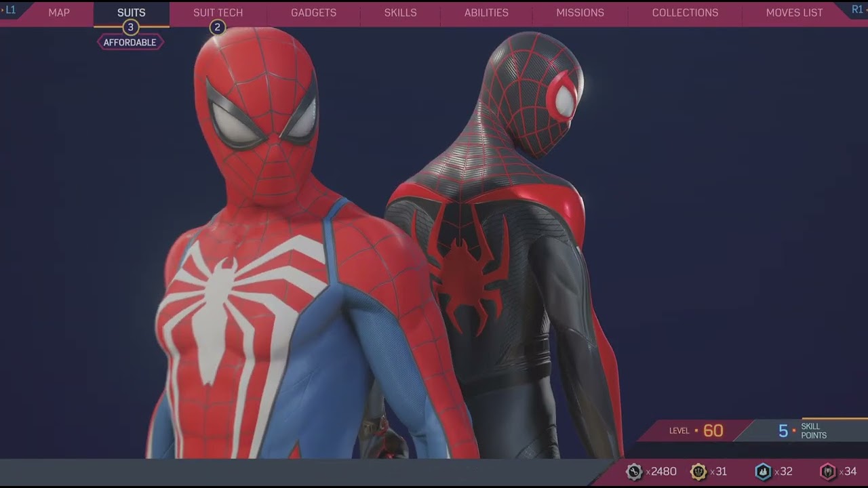868x488 pixels.
Task: Select the Suits tab
Action: [x=132, y=13]
